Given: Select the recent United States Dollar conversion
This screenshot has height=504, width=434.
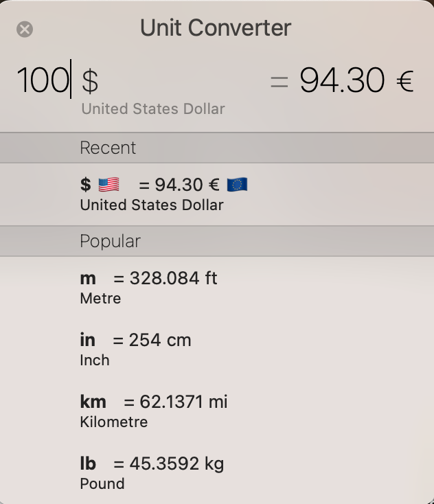Looking at the screenshot, I should pyautogui.click(x=217, y=194).
